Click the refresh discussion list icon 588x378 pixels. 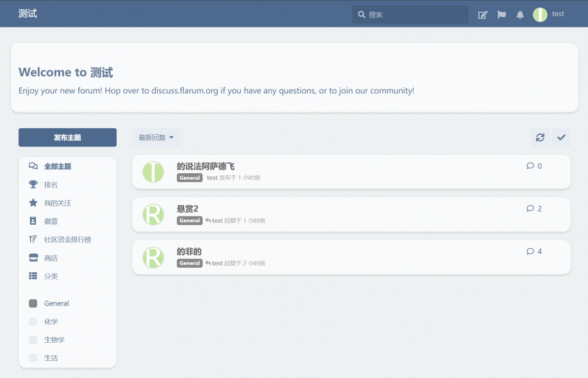[x=540, y=138]
